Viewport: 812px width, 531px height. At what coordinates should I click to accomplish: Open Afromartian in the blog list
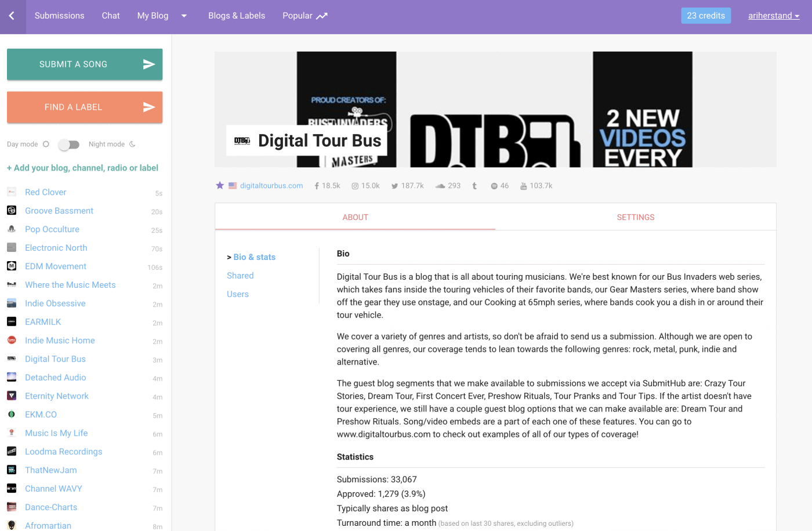click(x=48, y=526)
